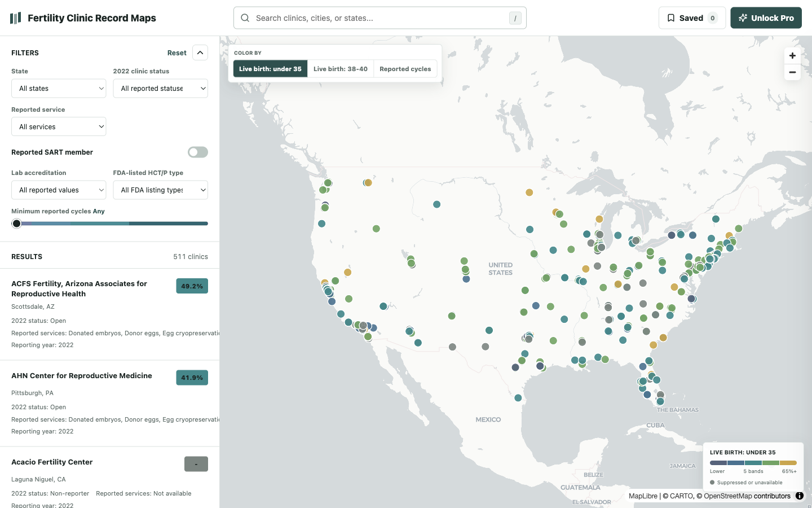Click the search magnifier icon
Image resolution: width=812 pixels, height=508 pixels.
pyautogui.click(x=245, y=18)
